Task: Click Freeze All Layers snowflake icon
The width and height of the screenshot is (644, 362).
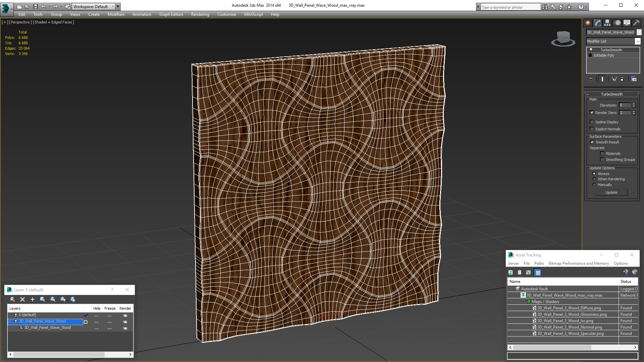Action: tap(73, 299)
